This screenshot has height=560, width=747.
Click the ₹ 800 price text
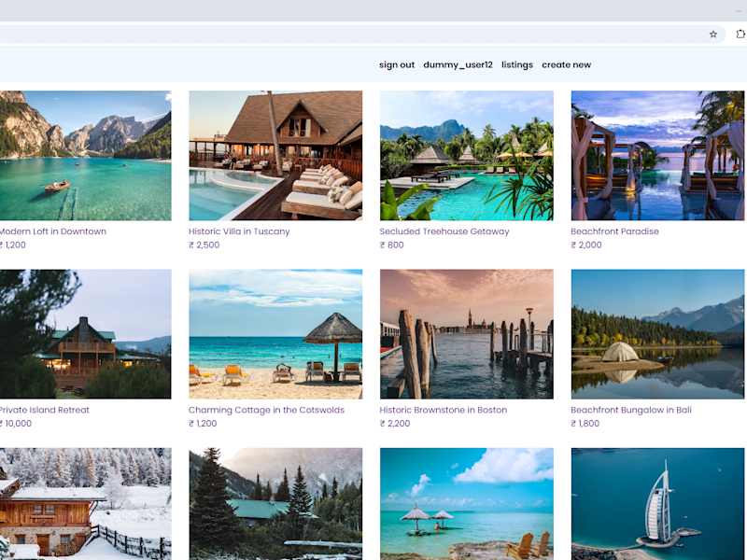pos(391,245)
